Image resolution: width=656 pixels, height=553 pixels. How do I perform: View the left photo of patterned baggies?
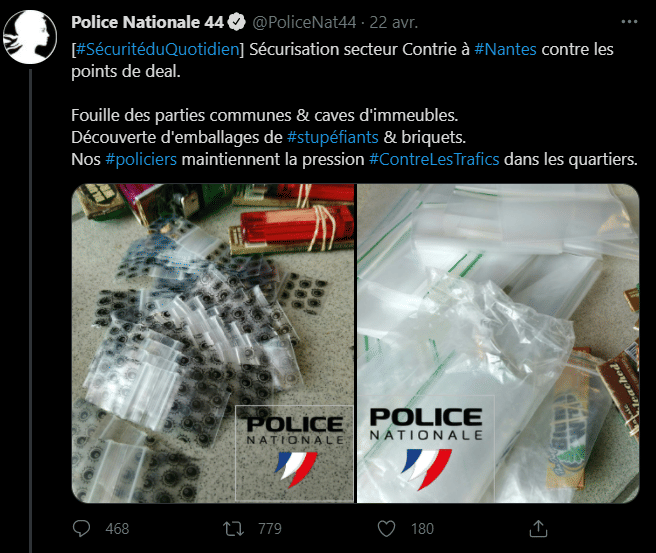click(213, 343)
